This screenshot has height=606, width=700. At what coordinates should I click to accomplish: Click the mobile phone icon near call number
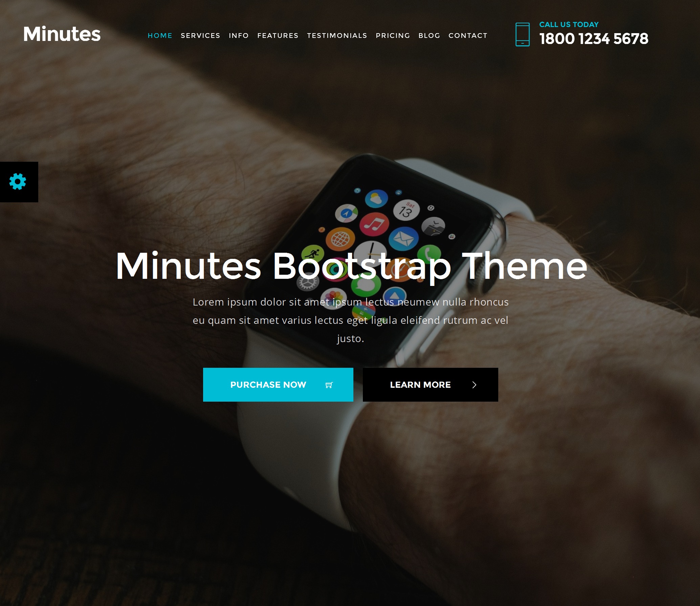(522, 33)
